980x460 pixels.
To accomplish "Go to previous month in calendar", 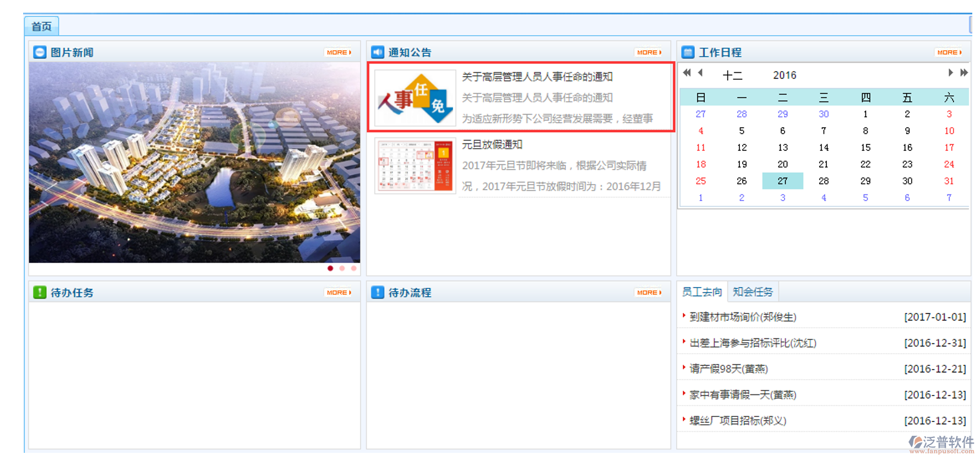I will coord(700,73).
